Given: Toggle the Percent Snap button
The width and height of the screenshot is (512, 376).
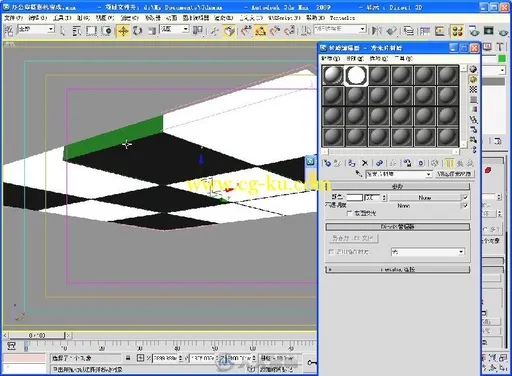Looking at the screenshot, I should (275, 31).
